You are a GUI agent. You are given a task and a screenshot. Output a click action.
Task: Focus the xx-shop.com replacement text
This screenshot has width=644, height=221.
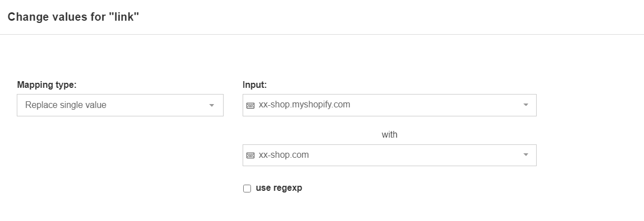284,155
